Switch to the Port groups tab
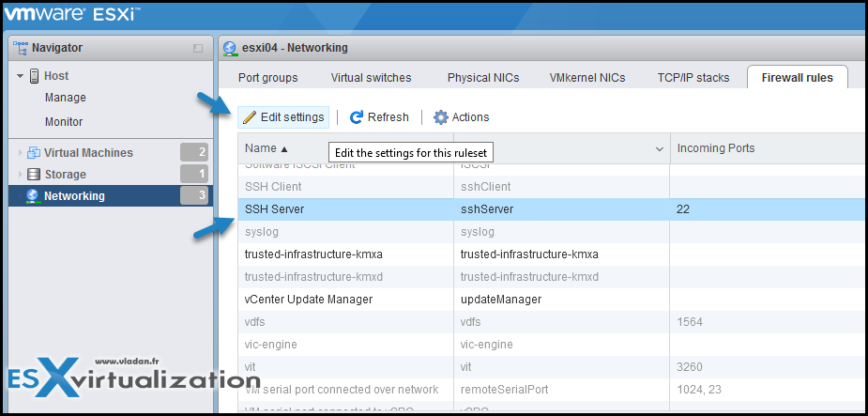This screenshot has width=868, height=416. (x=268, y=78)
